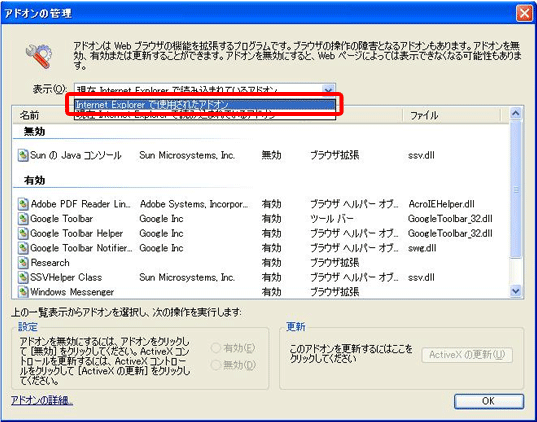This screenshot has width=537, height=422.
Task: Click the wrench and gear add-on manager icon
Action: (39, 56)
